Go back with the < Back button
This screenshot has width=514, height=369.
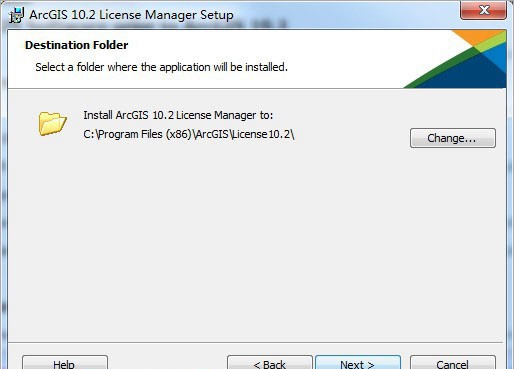pos(270,363)
